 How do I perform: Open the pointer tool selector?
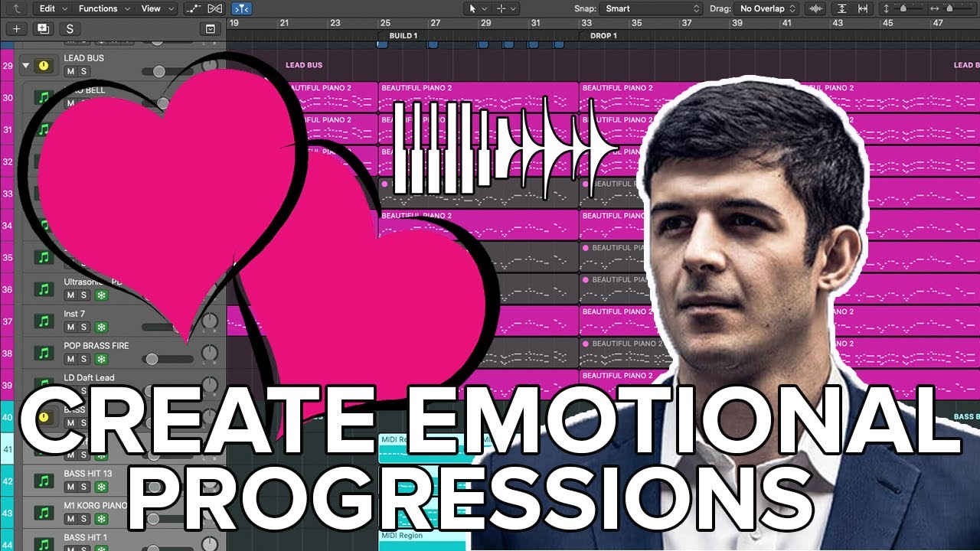coord(477,8)
